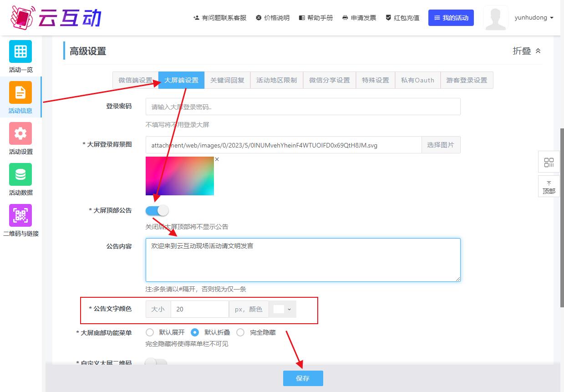Switch to the 微信分享设置 tab
Screen dimensions: 564x392
pos(330,80)
